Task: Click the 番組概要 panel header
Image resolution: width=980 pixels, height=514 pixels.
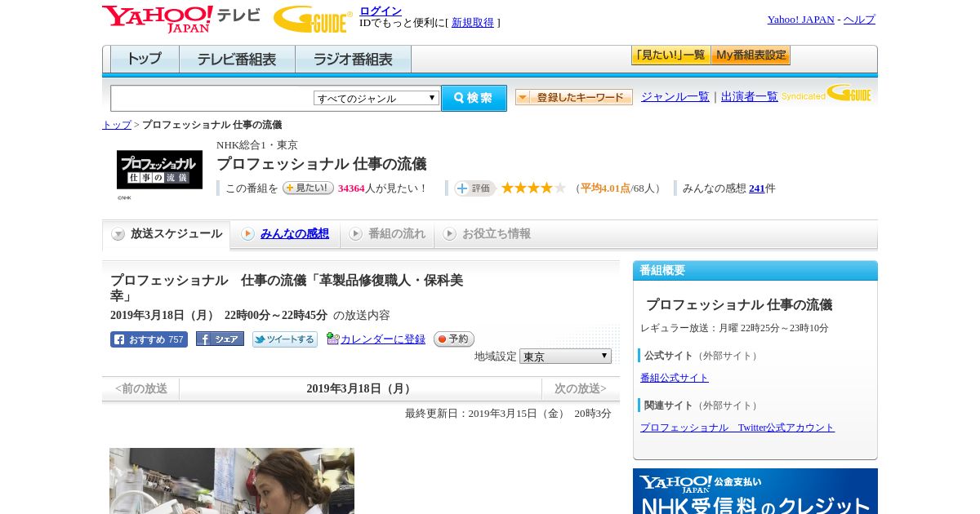Action: coord(755,271)
